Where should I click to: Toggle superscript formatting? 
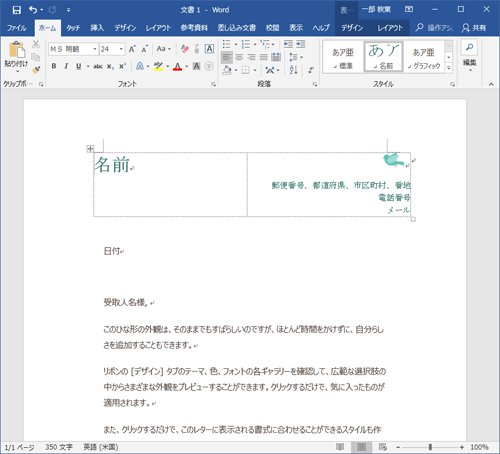pyautogui.click(x=122, y=66)
